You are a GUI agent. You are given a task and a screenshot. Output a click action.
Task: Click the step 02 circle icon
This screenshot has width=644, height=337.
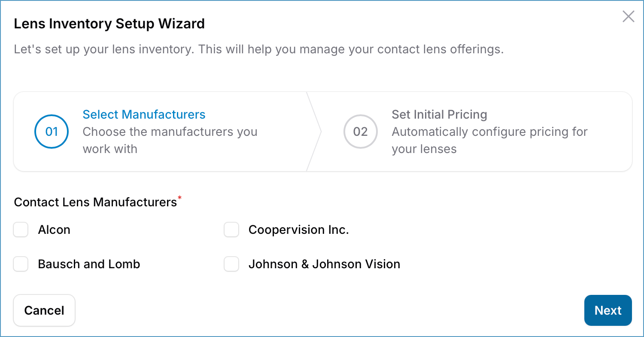point(360,132)
